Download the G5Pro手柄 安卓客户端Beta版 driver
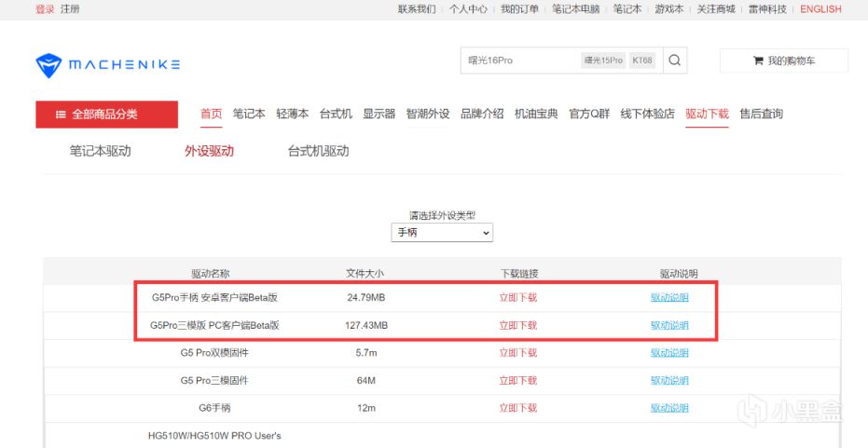The image size is (868, 448). (x=518, y=297)
